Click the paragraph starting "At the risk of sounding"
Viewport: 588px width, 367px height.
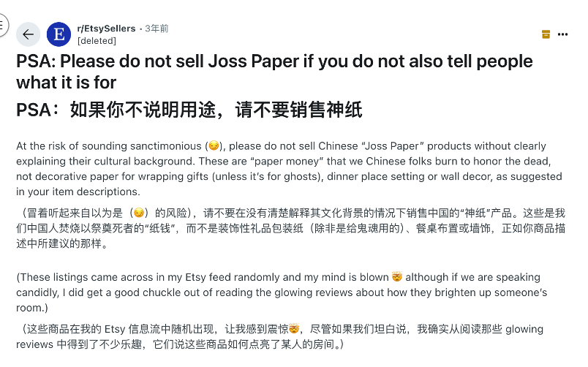[289, 169]
